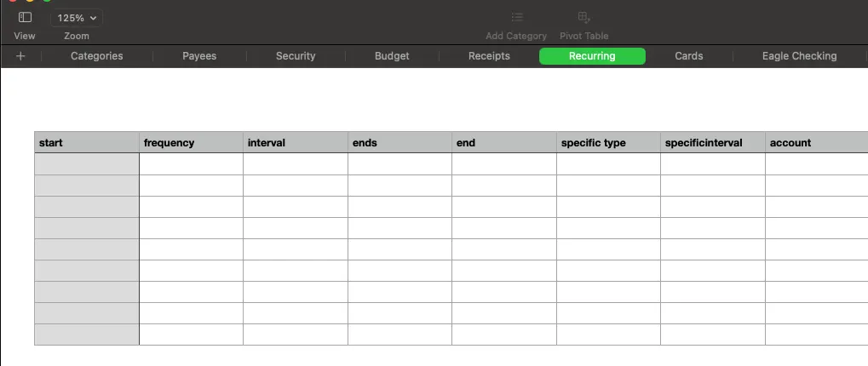
Task: Click the Add Category icon
Action: click(516, 17)
